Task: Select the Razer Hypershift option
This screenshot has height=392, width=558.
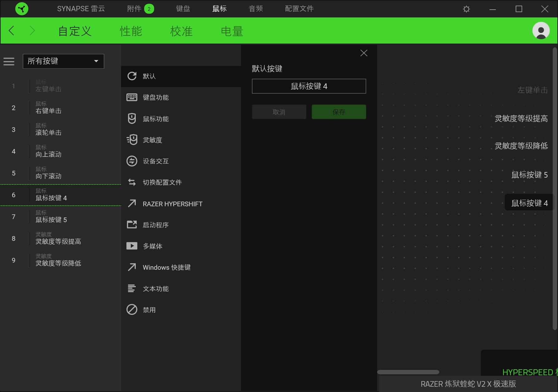Action: [x=172, y=203]
